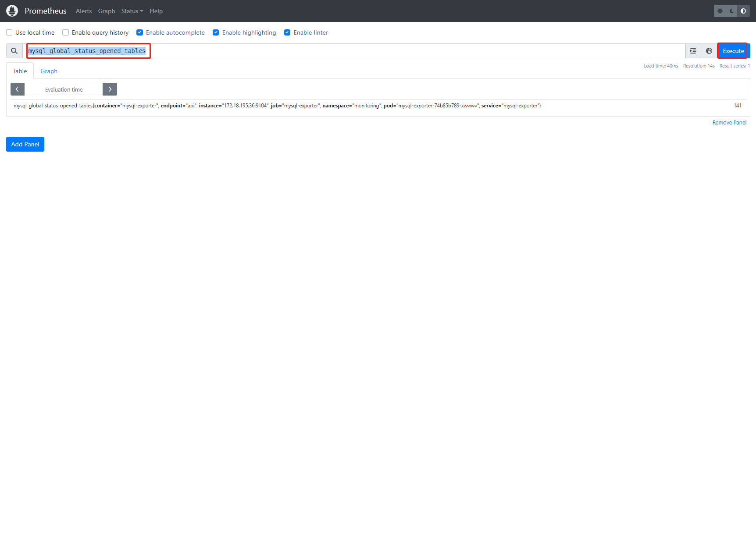The width and height of the screenshot is (756, 536).
Task: Disable the autocomplete checkbox
Action: [x=140, y=32]
